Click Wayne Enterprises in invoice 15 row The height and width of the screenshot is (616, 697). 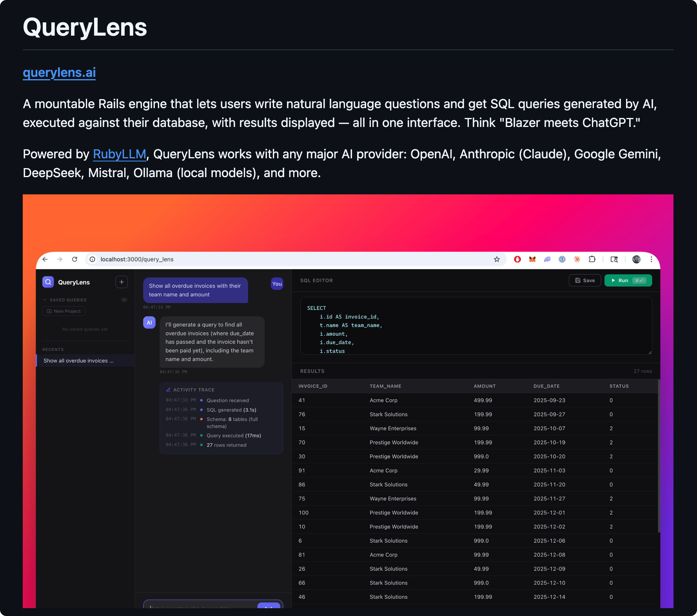tap(393, 429)
